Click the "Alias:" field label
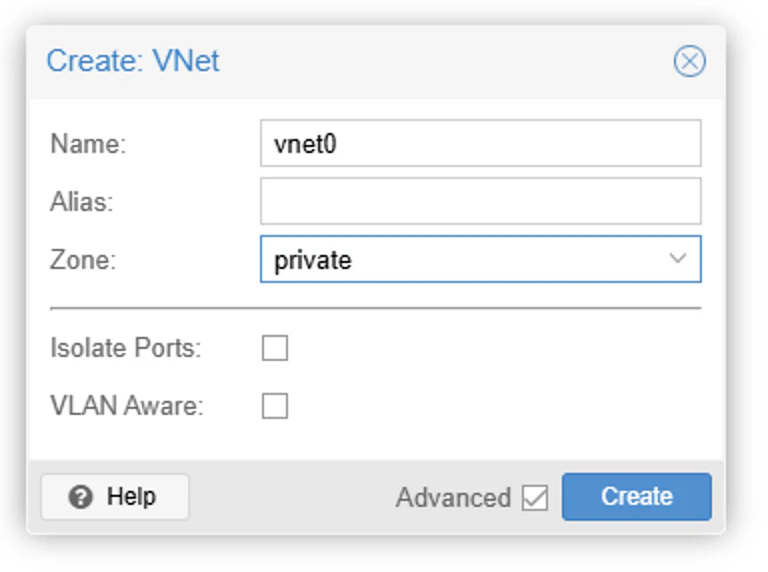Screen dimensions: 768x572 [x=82, y=202]
